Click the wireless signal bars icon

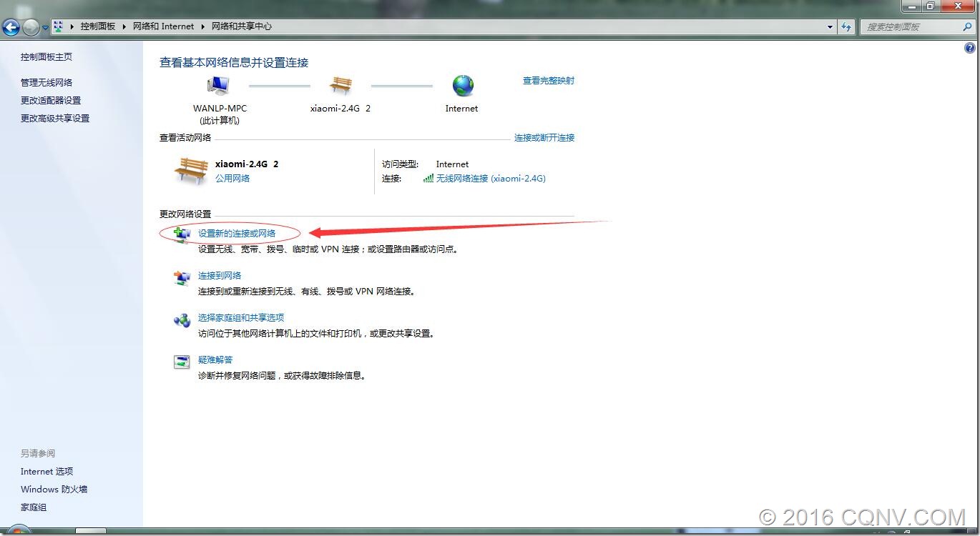[x=428, y=178]
